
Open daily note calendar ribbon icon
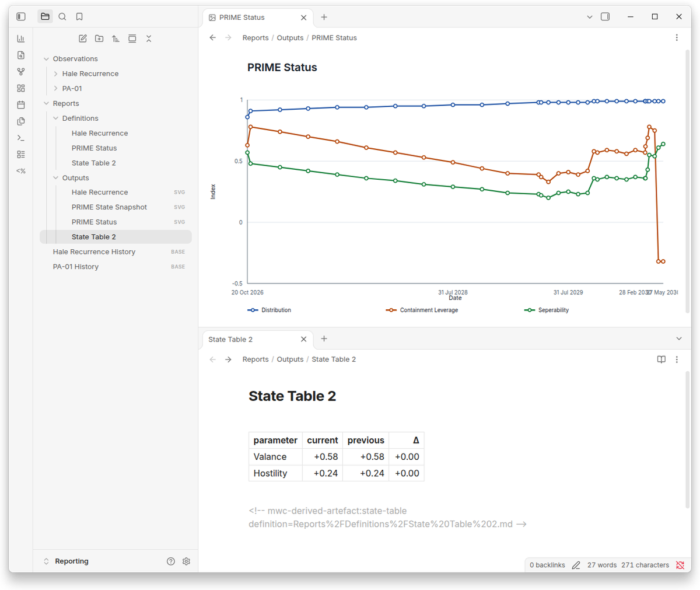click(x=21, y=105)
